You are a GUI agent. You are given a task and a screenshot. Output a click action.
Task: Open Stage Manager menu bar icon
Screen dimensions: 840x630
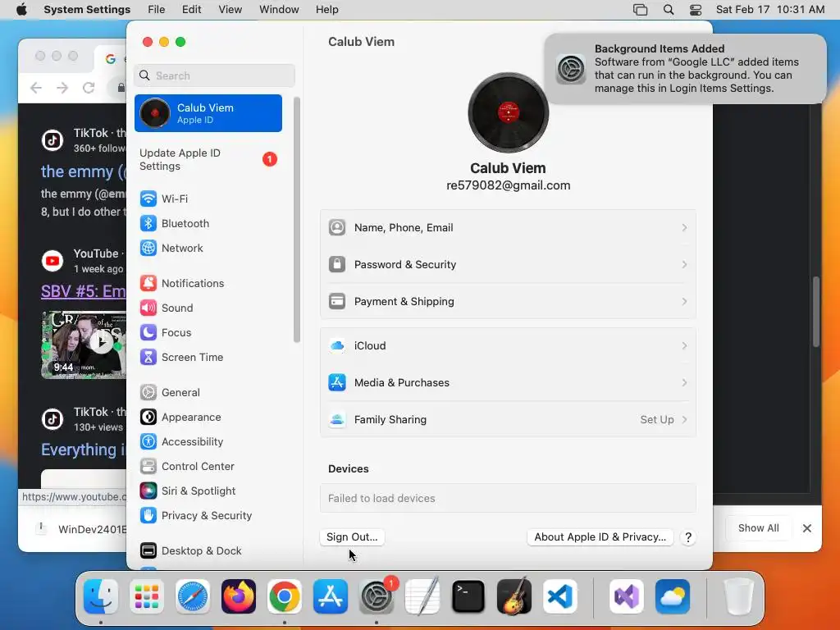tap(640, 10)
